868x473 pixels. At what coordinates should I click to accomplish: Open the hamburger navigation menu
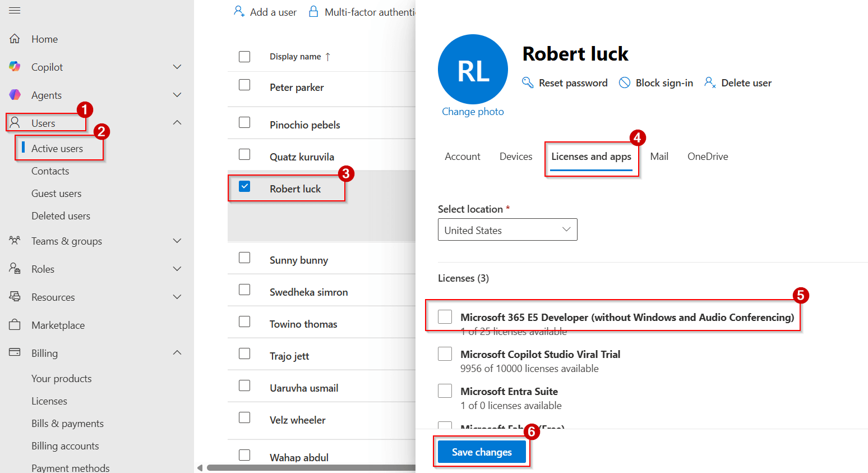[15, 10]
